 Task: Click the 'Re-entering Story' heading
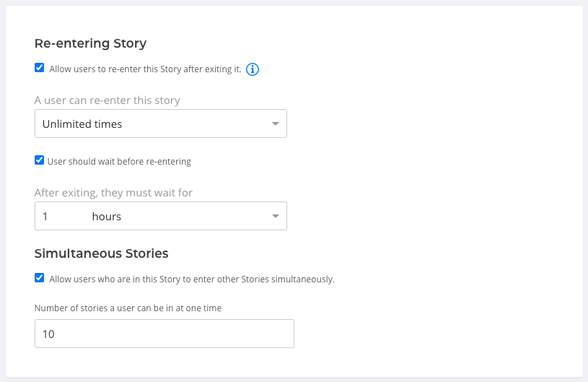tap(90, 43)
